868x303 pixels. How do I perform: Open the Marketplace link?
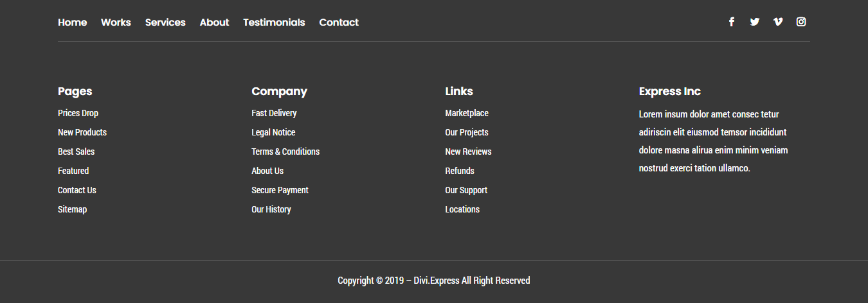(x=467, y=113)
